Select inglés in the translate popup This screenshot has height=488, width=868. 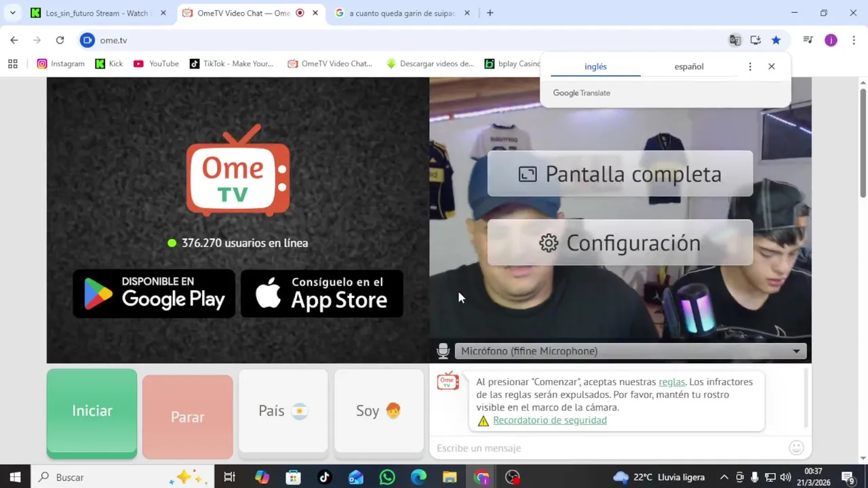coord(595,66)
